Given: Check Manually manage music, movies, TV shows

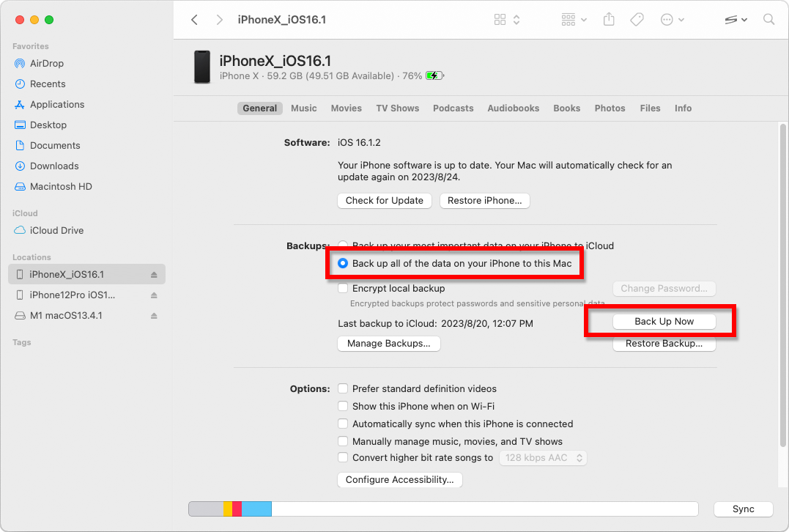Looking at the screenshot, I should click(343, 441).
